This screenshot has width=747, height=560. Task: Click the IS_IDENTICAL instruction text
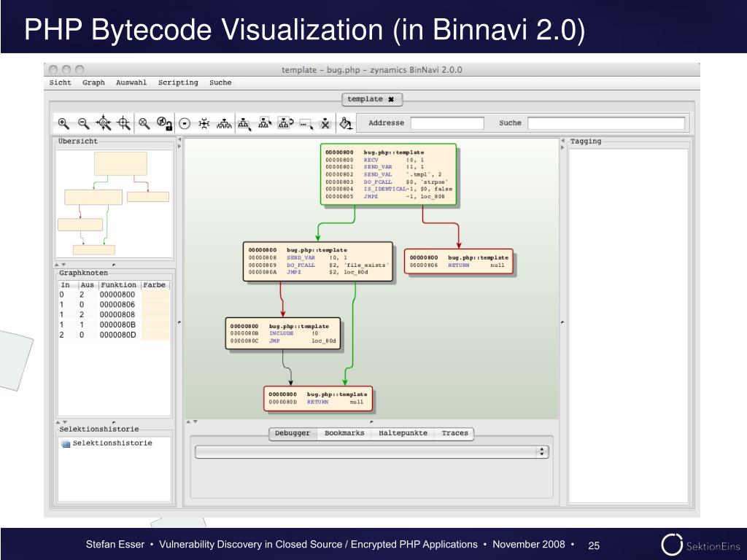(385, 189)
